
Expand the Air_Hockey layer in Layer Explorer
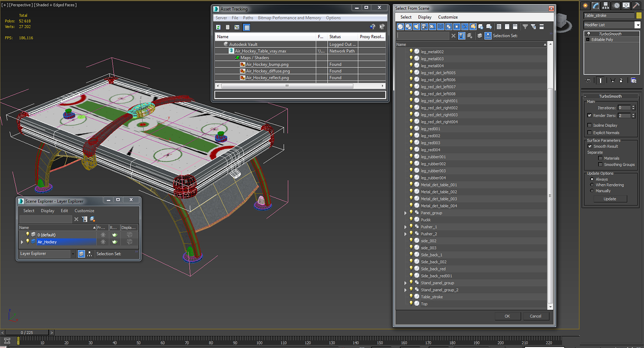tap(22, 242)
